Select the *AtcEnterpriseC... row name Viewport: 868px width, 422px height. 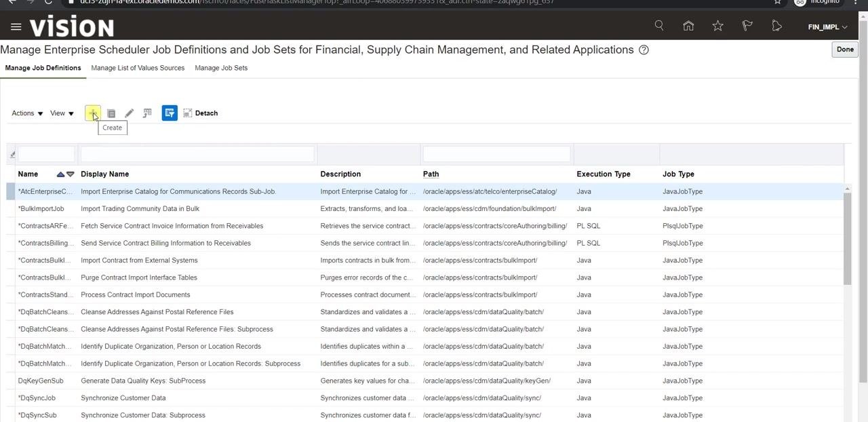(45, 191)
